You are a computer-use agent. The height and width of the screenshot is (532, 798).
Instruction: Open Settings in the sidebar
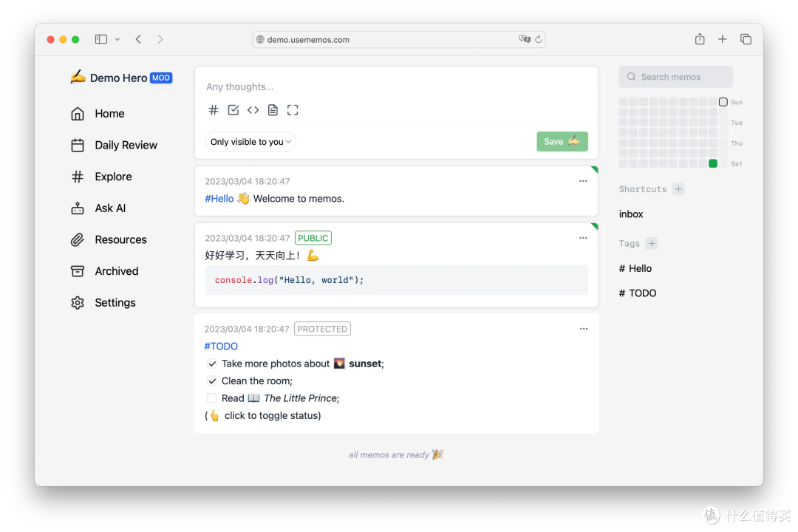tap(103, 303)
